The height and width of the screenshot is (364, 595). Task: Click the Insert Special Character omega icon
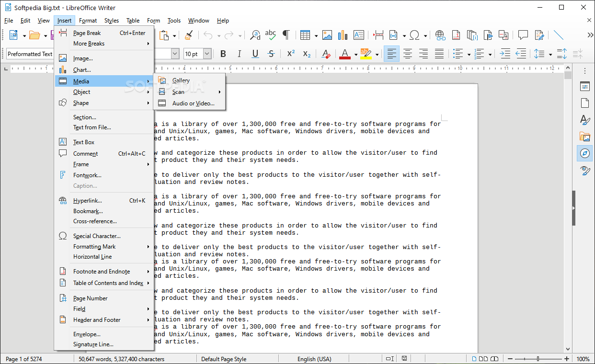(x=415, y=35)
